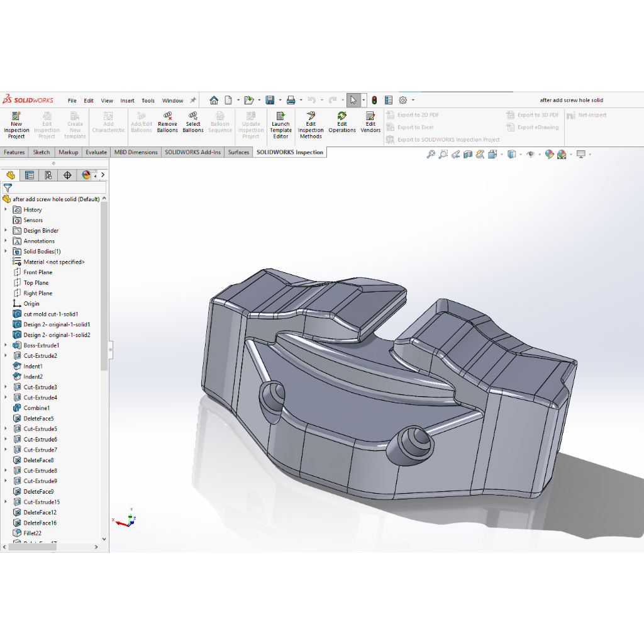Click New Inspection Project icon
This screenshot has height=644, width=644.
16,125
